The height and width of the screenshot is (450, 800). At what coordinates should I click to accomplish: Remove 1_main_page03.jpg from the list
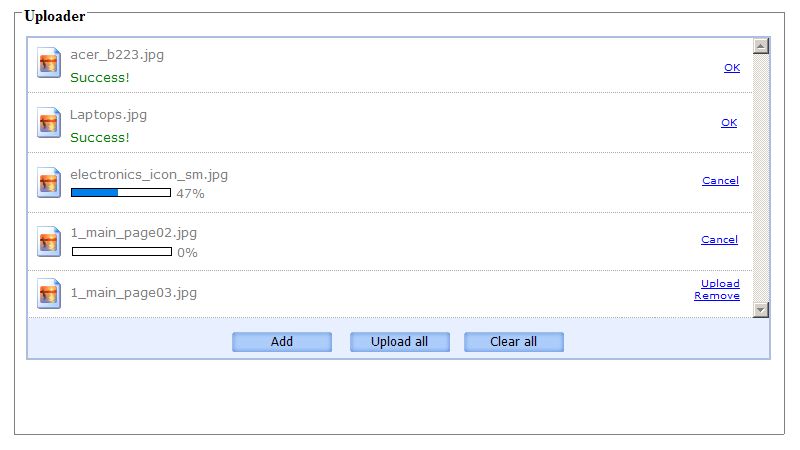pos(717,296)
